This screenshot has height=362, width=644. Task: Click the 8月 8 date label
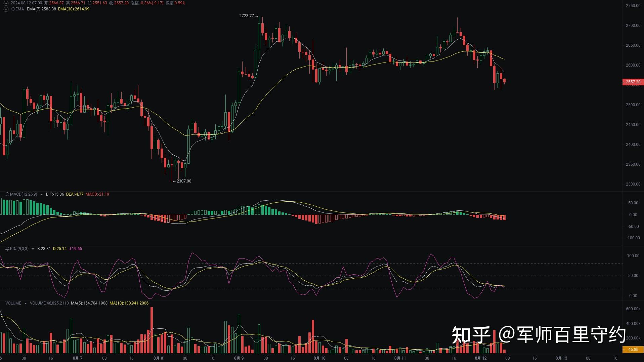(158, 358)
